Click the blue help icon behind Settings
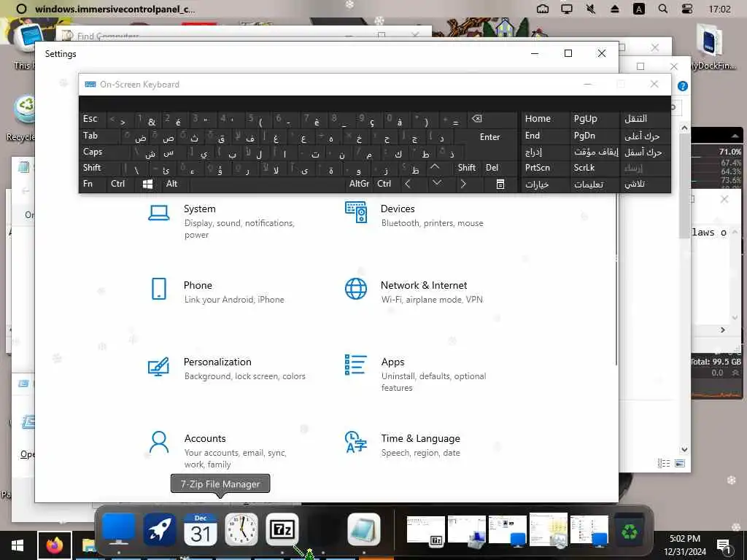Screen dimensions: 747x560 click(x=683, y=86)
